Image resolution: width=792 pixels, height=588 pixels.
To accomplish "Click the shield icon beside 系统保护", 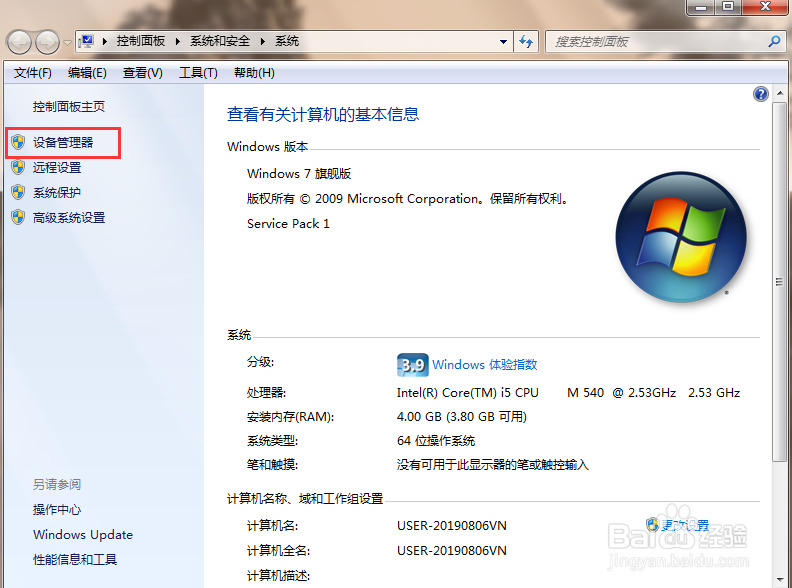I will point(18,192).
